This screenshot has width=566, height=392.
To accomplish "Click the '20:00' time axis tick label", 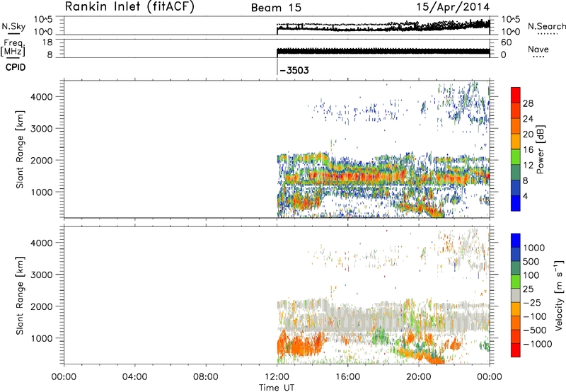I will [x=419, y=377].
